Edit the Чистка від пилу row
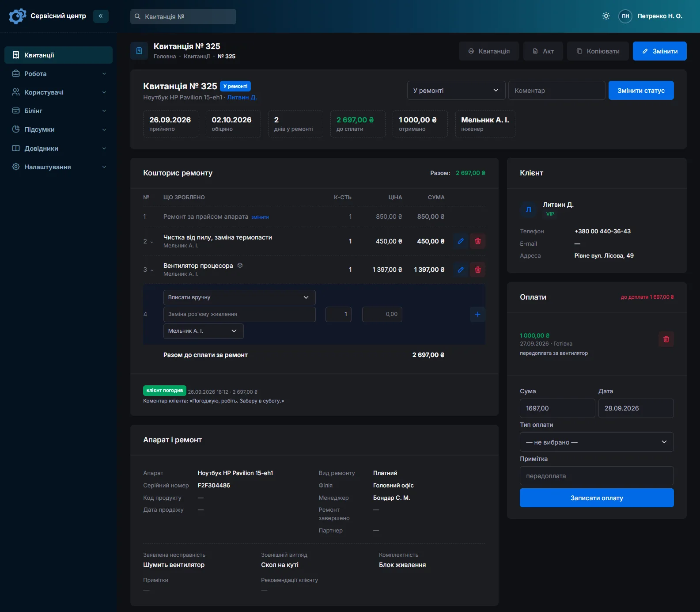Viewport: 700px width, 612px height. click(461, 241)
